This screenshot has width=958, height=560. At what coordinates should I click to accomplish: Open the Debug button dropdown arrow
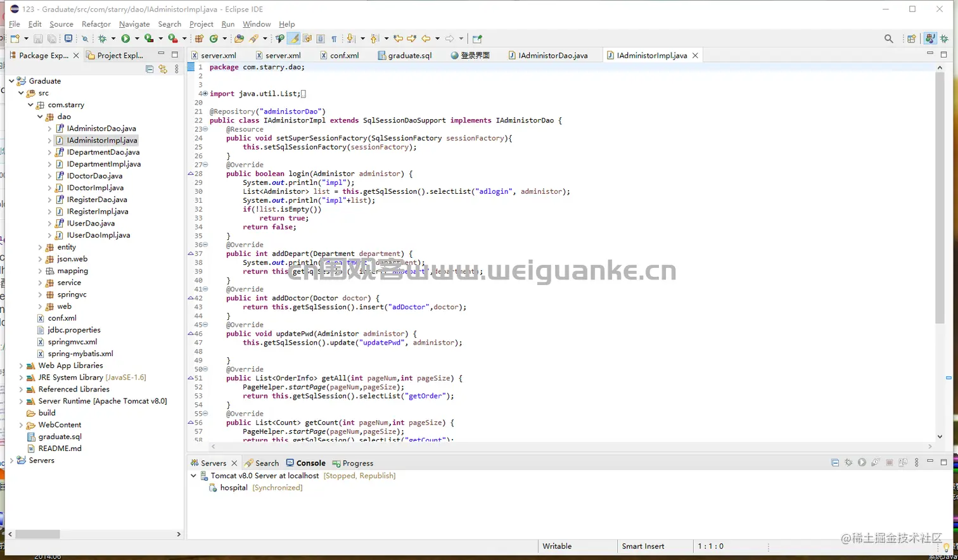[x=113, y=39]
